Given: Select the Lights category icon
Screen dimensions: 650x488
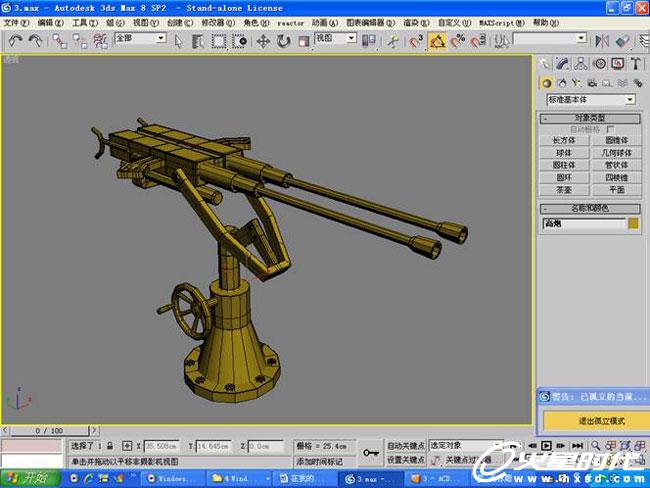Looking at the screenshot, I should [x=577, y=83].
